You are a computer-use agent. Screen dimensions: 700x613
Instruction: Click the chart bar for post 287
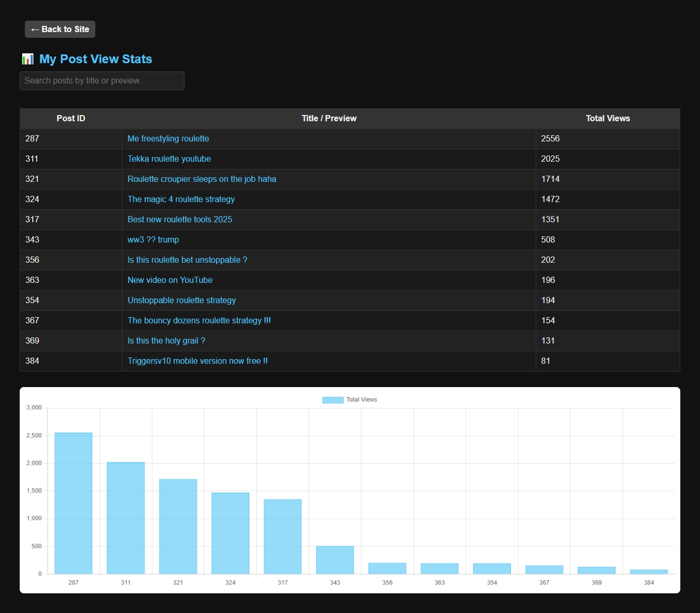point(74,503)
